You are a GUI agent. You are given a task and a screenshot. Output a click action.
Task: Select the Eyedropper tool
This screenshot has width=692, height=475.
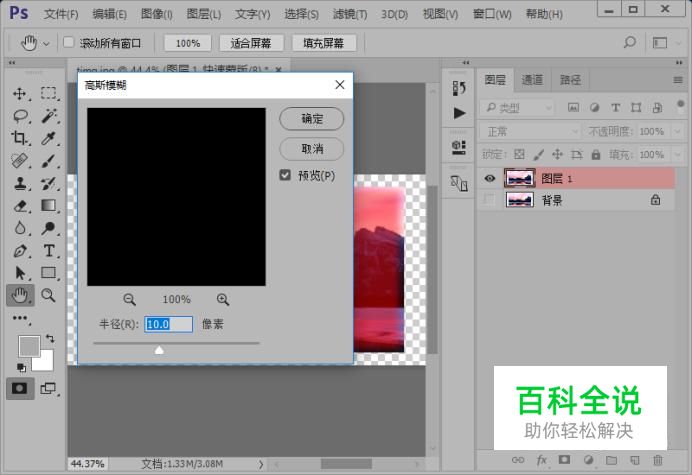pyautogui.click(x=49, y=138)
